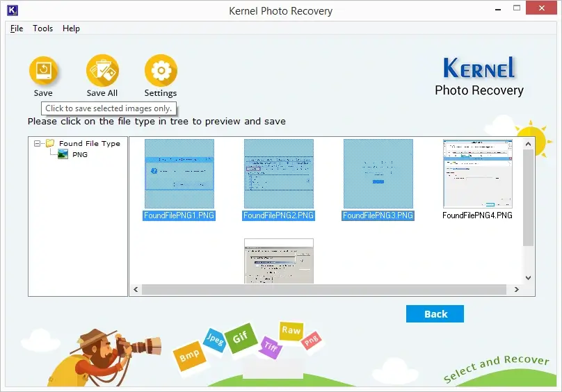This screenshot has width=562, height=392.
Task: Select the Found File Type tree label
Action: click(90, 143)
